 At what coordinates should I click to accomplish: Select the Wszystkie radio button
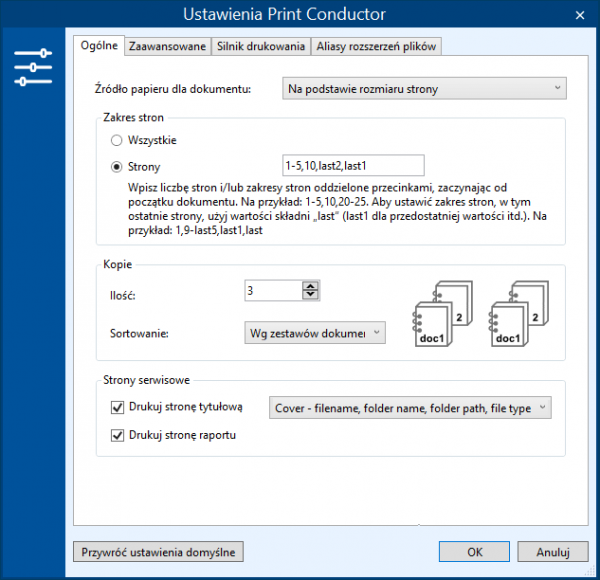click(x=118, y=141)
